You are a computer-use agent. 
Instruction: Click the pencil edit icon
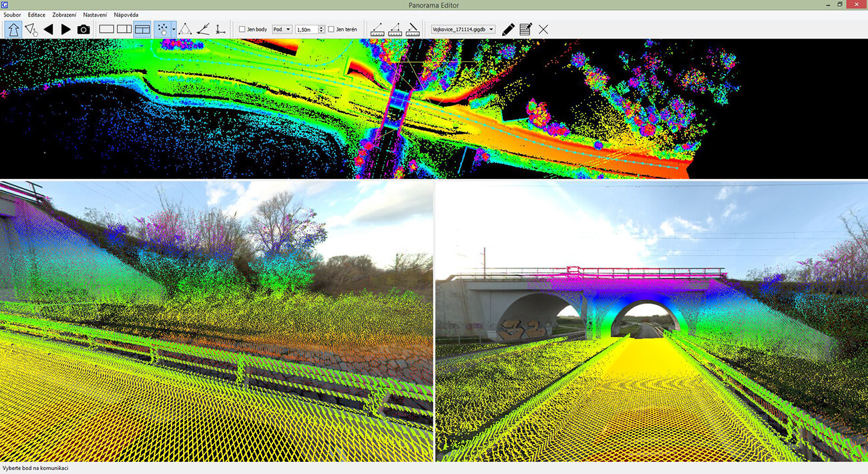tap(508, 29)
